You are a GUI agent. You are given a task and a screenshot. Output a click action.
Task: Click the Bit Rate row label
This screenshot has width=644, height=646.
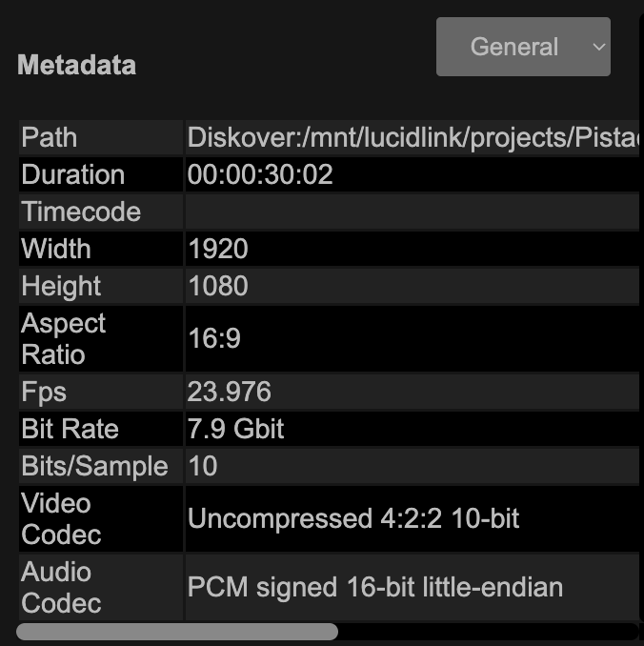coord(70,429)
